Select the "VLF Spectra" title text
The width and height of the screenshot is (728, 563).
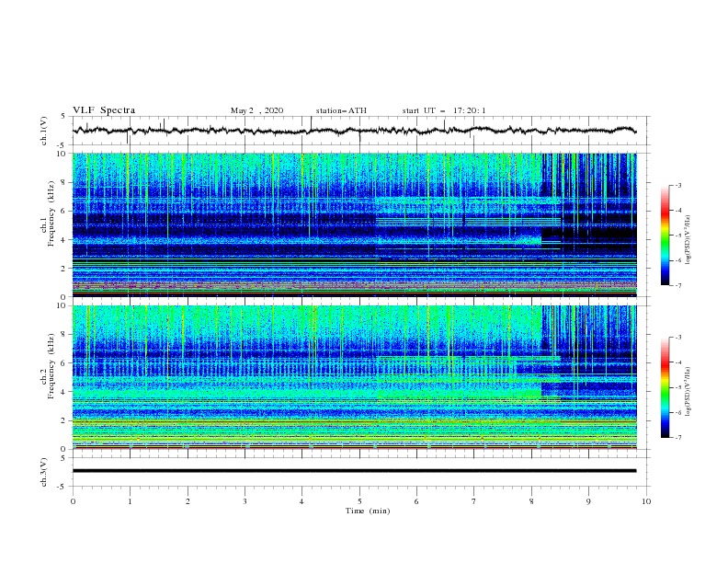coord(104,110)
